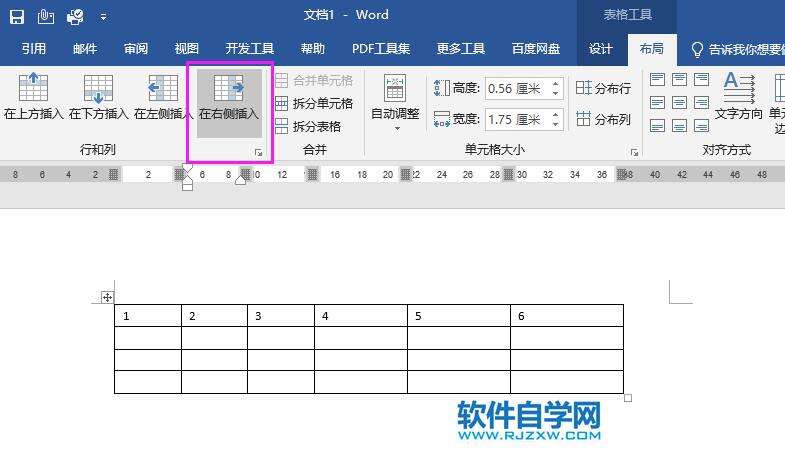This screenshot has height=472, width=785.
Task: Decrease column width with down spinner
Action: click(x=556, y=125)
